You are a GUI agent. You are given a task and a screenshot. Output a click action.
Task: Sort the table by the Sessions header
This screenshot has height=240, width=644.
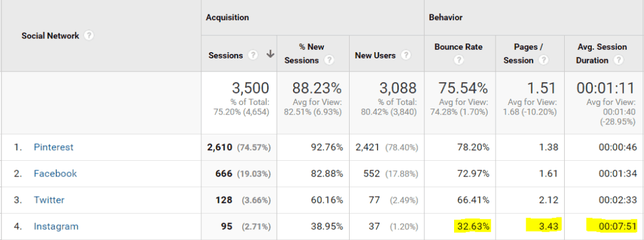226,55
